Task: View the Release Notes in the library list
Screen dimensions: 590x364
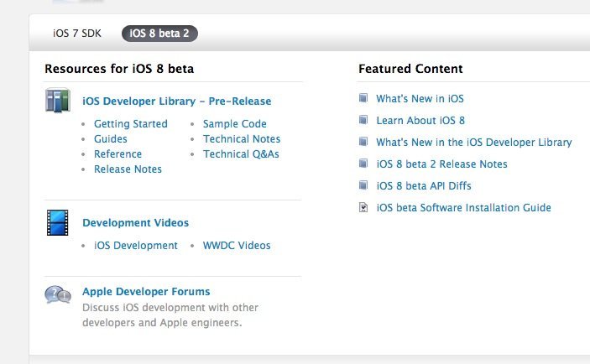Action: coord(128,169)
